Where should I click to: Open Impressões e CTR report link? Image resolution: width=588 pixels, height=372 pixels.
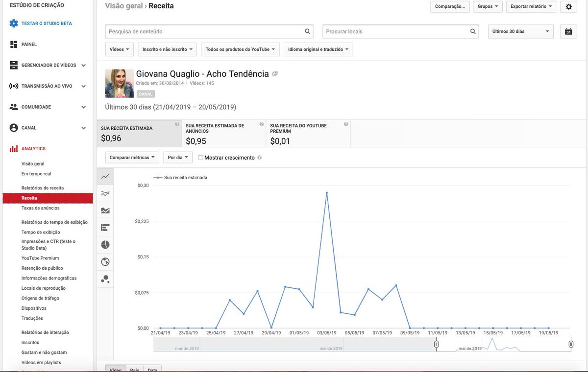[x=49, y=245]
